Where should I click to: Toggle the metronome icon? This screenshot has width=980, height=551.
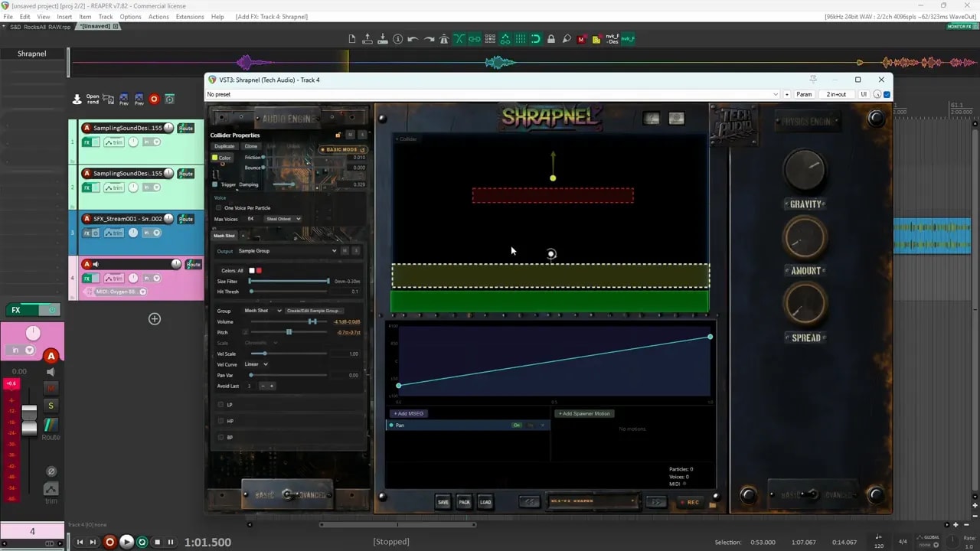444,39
